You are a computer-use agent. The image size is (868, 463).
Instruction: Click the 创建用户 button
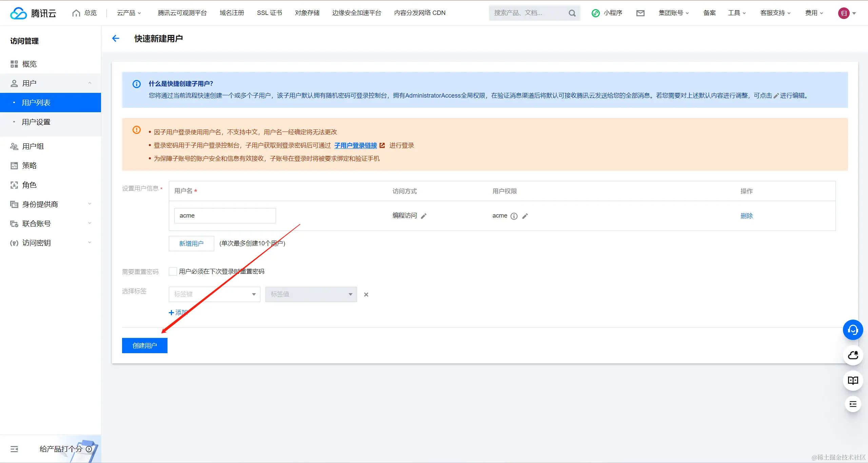click(144, 345)
